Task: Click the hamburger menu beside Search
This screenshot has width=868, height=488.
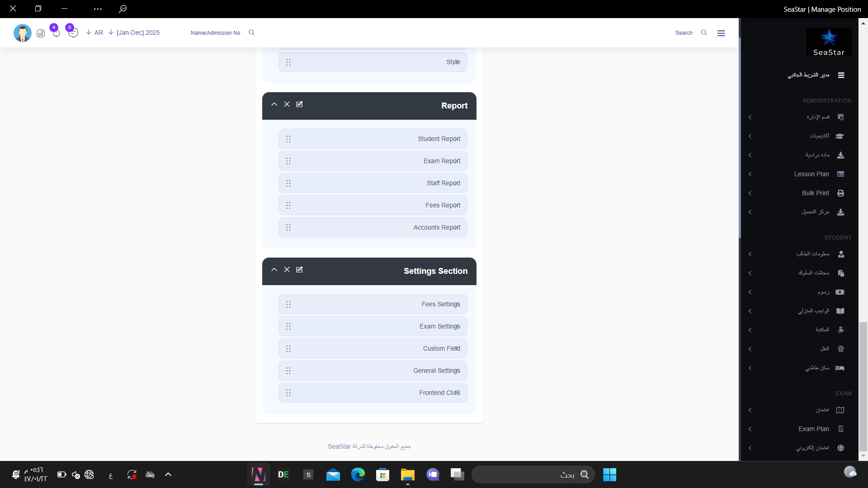Action: tap(721, 33)
